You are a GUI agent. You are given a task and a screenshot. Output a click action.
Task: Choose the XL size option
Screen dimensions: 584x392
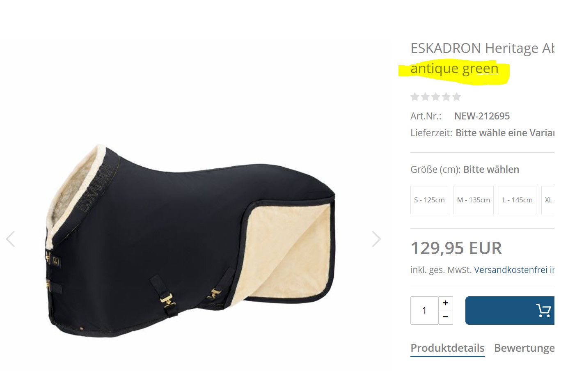548,200
